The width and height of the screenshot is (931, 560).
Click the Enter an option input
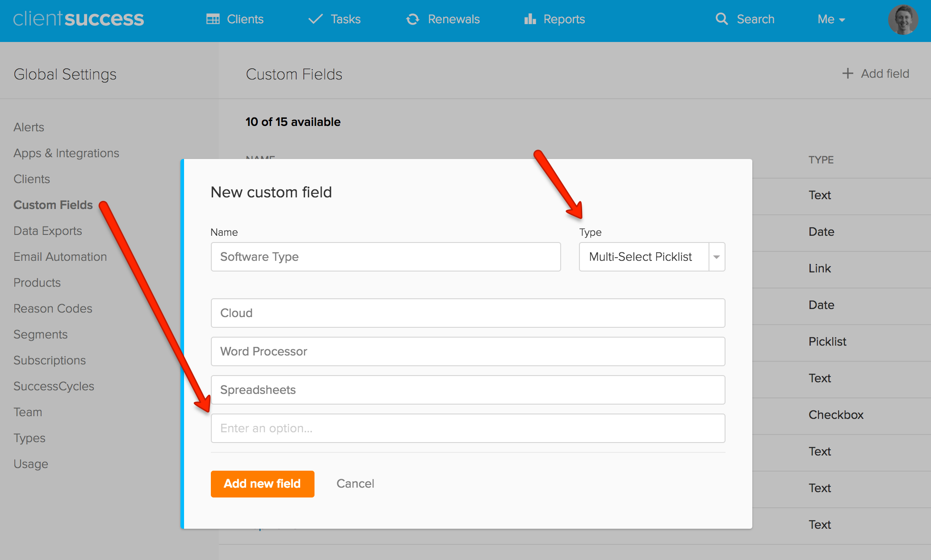tap(467, 428)
